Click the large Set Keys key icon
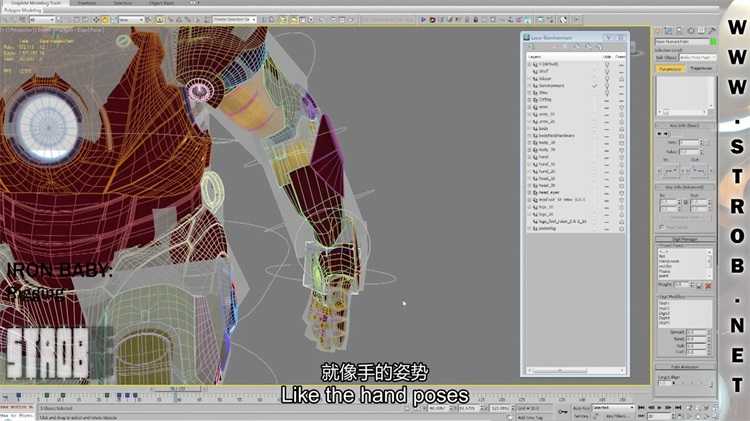Screen dimensions: 750x421 pos(563,411)
